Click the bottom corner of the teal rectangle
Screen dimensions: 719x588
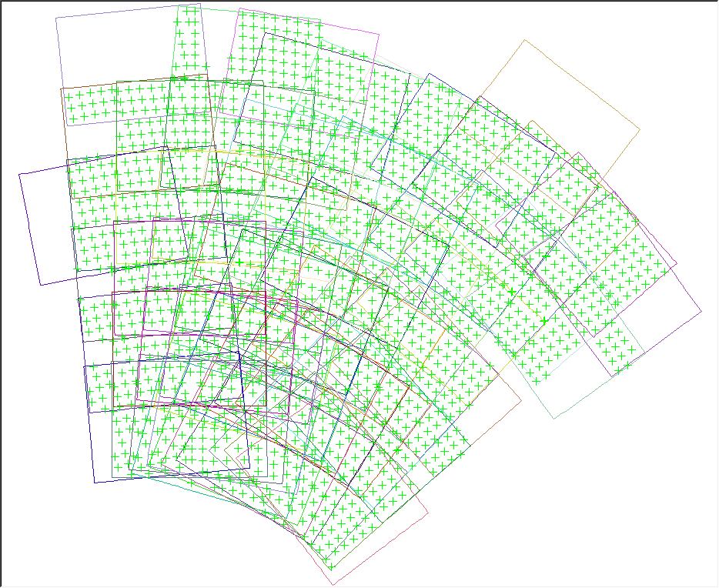point(555,419)
